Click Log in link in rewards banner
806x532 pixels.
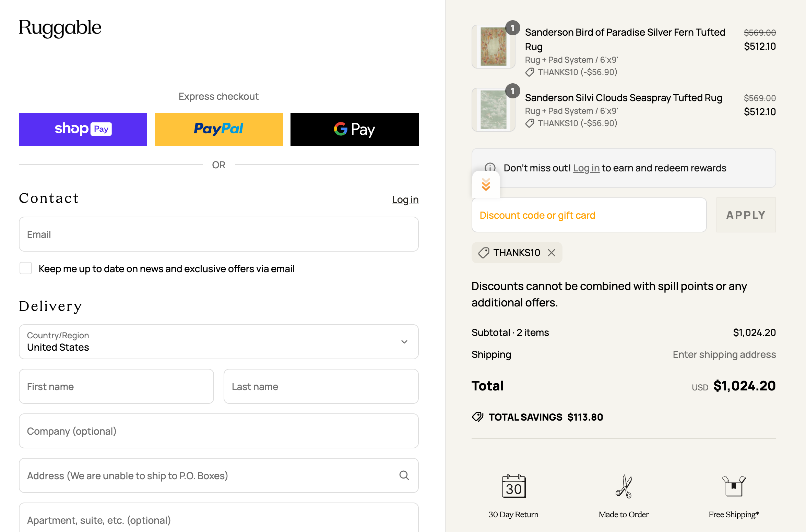point(586,168)
